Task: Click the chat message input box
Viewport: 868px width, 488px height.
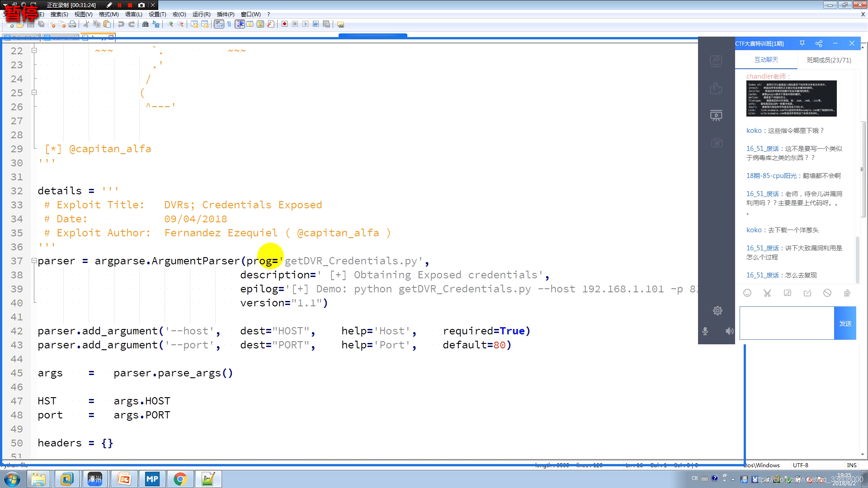Action: (787, 323)
